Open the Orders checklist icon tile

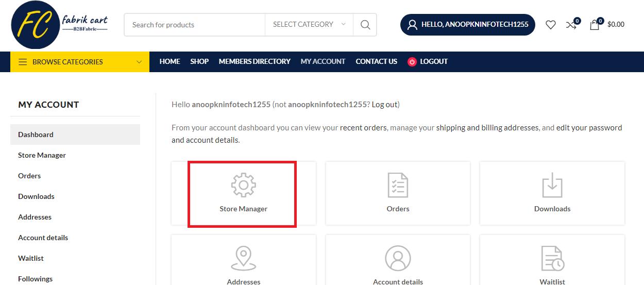[x=398, y=193]
